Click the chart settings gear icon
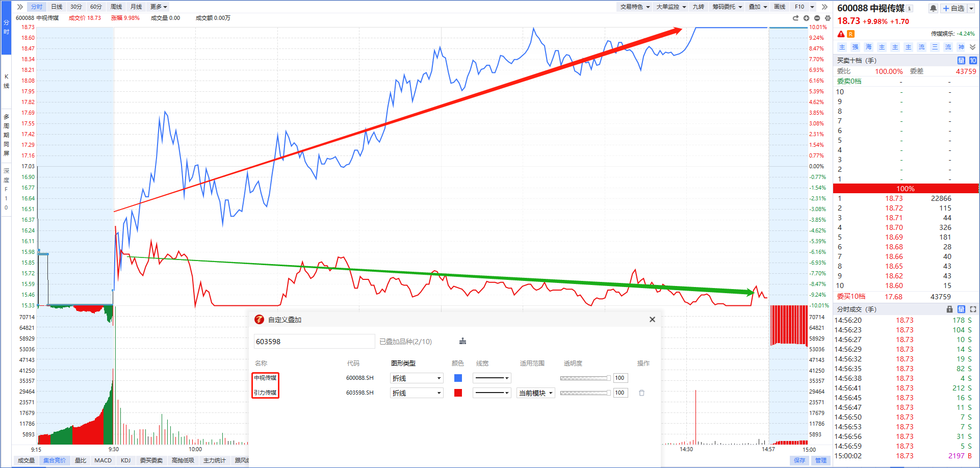 click(x=828, y=18)
